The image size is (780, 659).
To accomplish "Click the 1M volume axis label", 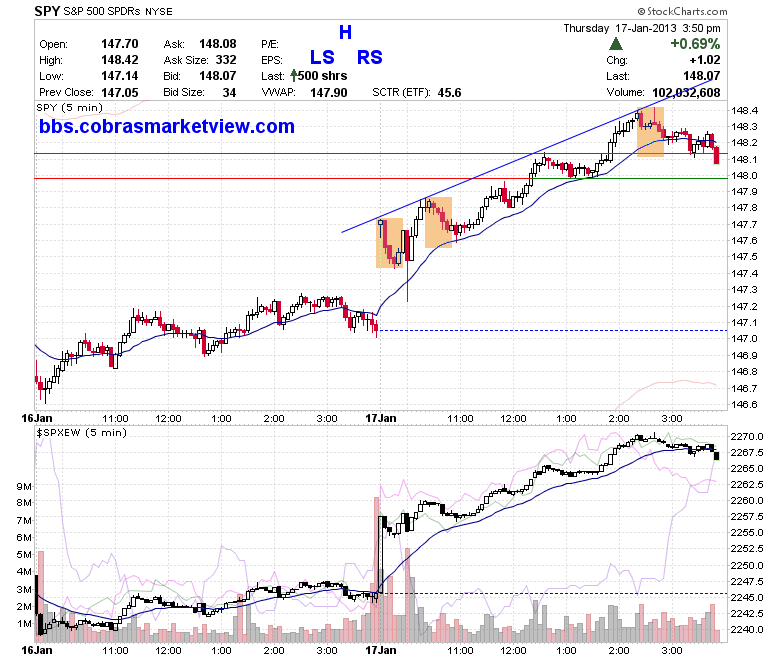I will pyautogui.click(x=24, y=623).
